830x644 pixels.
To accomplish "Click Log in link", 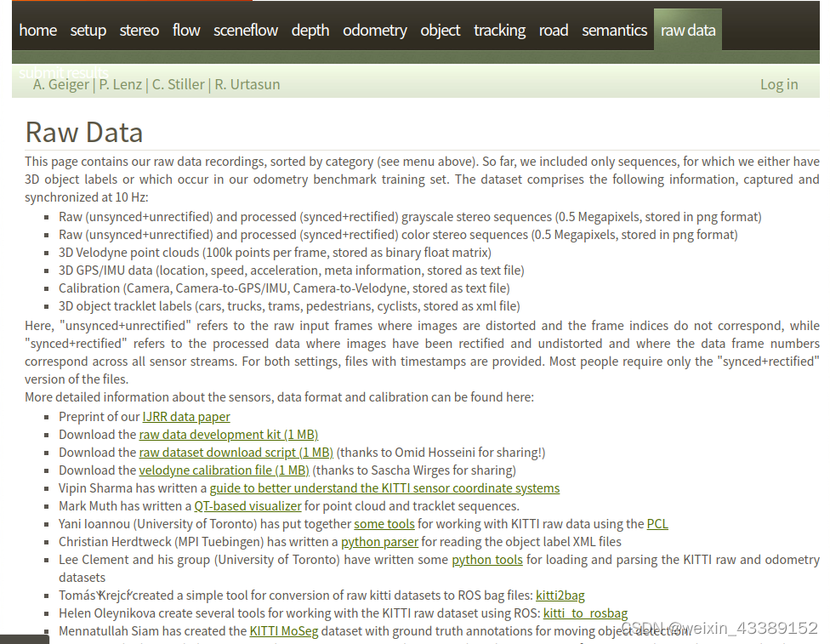I will point(779,85).
